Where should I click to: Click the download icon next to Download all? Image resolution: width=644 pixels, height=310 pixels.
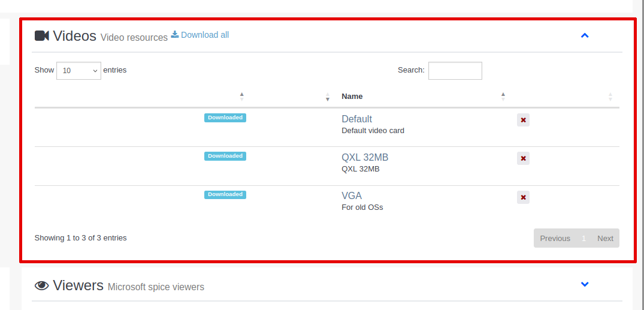pyautogui.click(x=175, y=35)
